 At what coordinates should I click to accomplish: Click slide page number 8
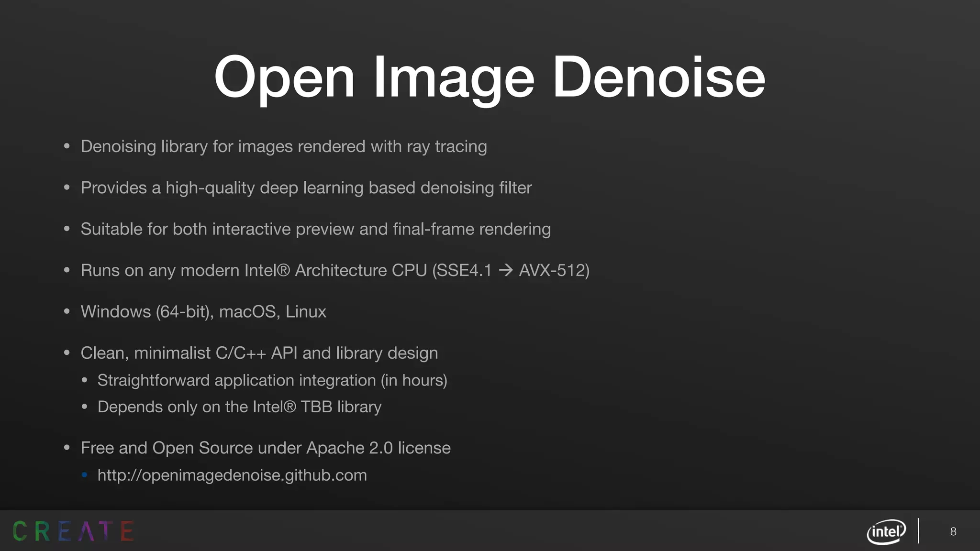click(x=953, y=531)
